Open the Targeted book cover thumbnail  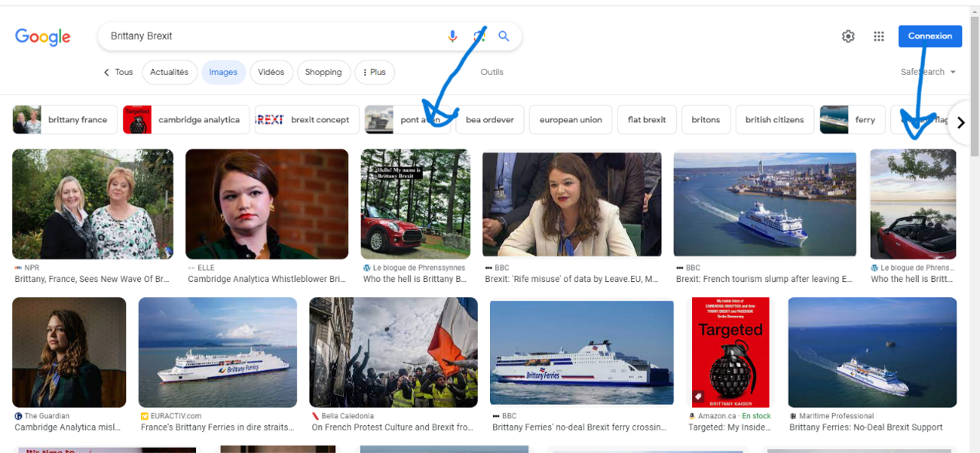(731, 352)
